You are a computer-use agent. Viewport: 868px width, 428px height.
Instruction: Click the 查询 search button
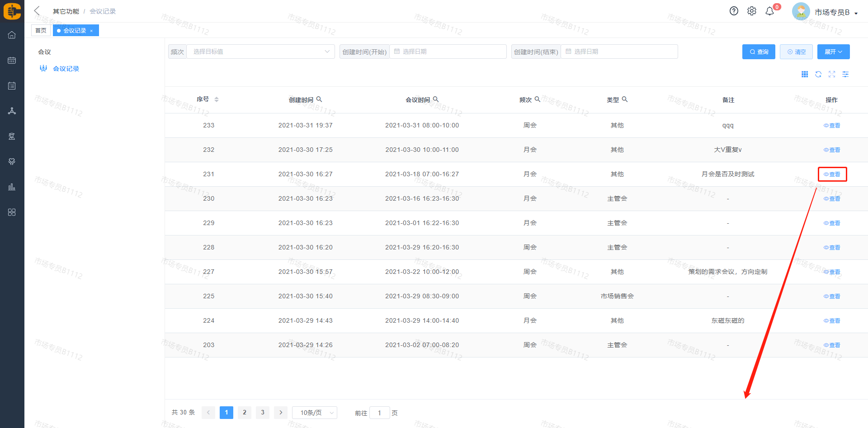coord(759,52)
